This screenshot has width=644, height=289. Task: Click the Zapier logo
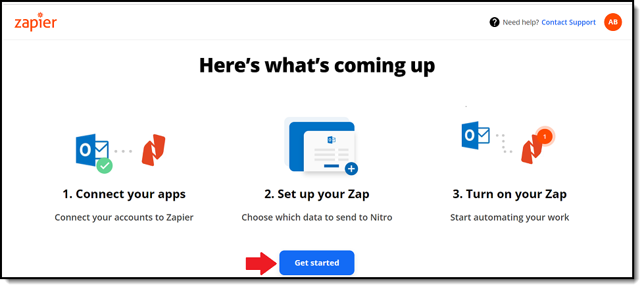pyautogui.click(x=36, y=22)
